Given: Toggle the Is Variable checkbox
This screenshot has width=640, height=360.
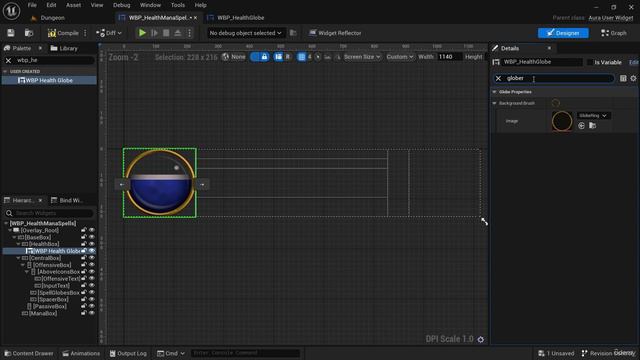Looking at the screenshot, I should pyautogui.click(x=589, y=62).
